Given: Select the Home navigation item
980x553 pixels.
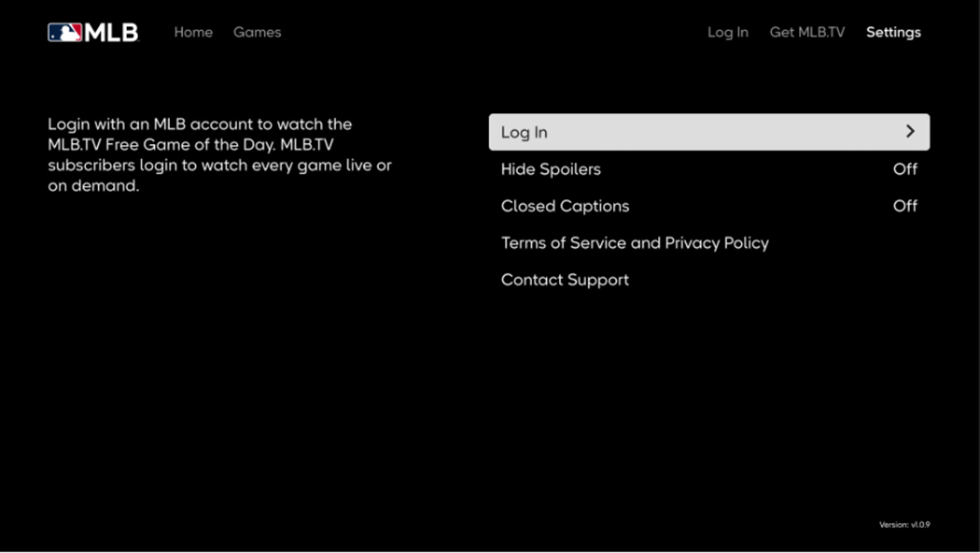Looking at the screenshot, I should (x=193, y=32).
